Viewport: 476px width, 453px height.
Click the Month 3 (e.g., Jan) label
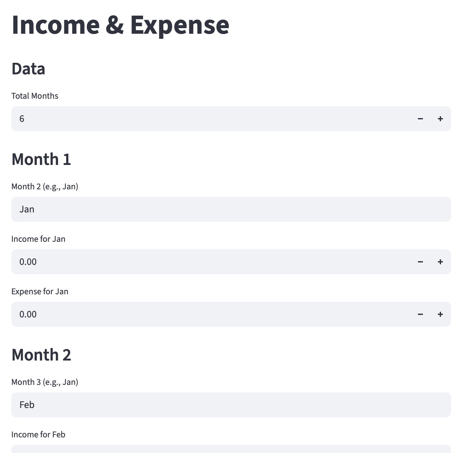pos(45,382)
